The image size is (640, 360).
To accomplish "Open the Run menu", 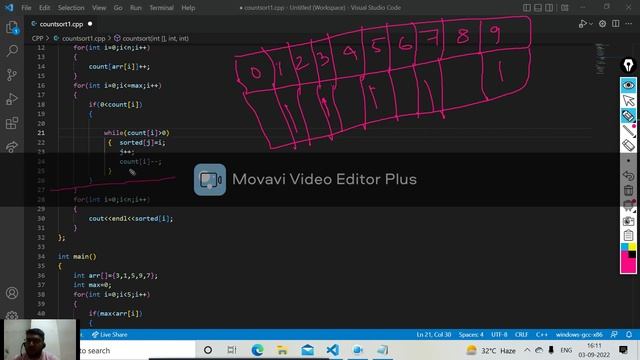I will 136,8.
